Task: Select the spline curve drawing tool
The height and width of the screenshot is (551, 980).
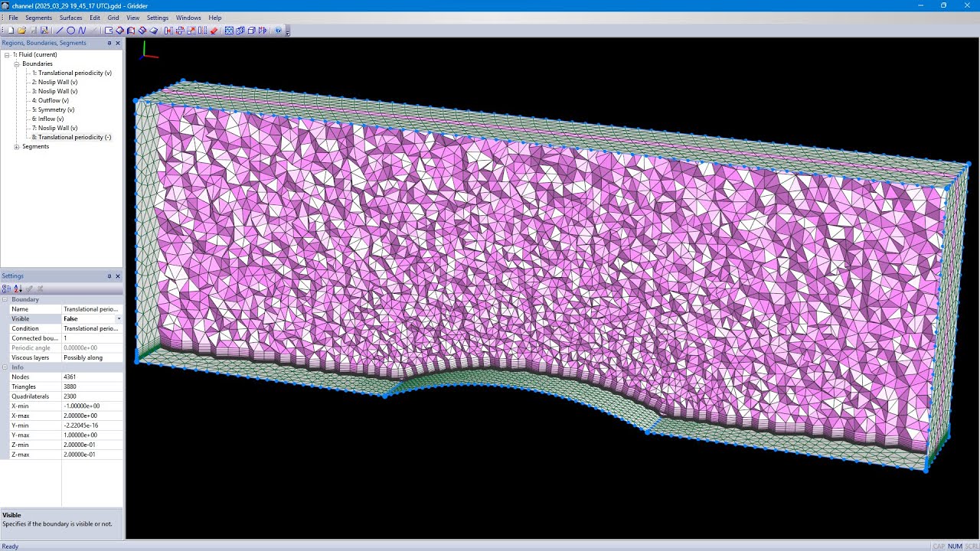Action: (82, 31)
